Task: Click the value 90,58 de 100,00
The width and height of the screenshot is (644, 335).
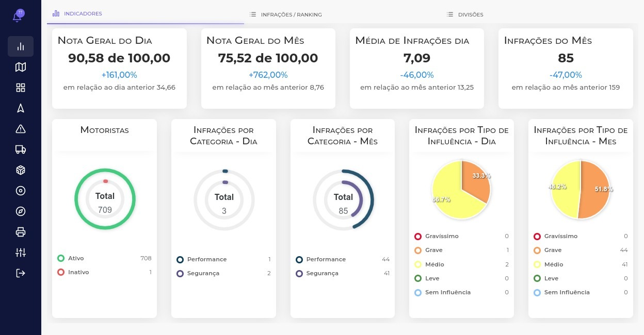Action: coord(119,58)
